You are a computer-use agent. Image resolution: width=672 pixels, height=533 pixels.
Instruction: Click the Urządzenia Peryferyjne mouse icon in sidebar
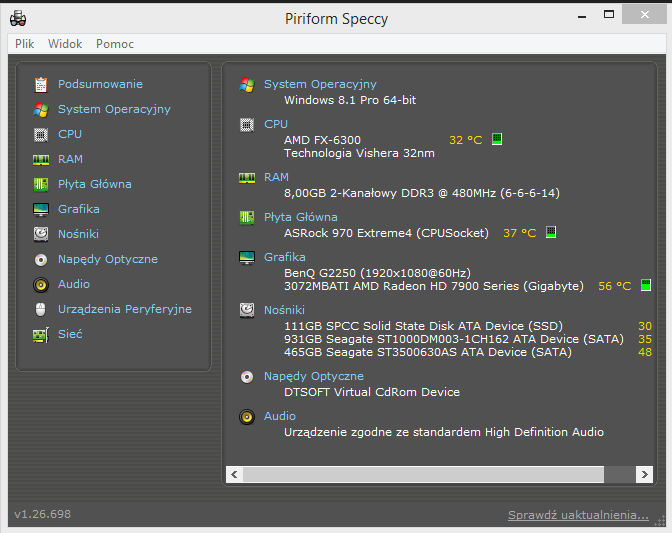tap(41, 309)
